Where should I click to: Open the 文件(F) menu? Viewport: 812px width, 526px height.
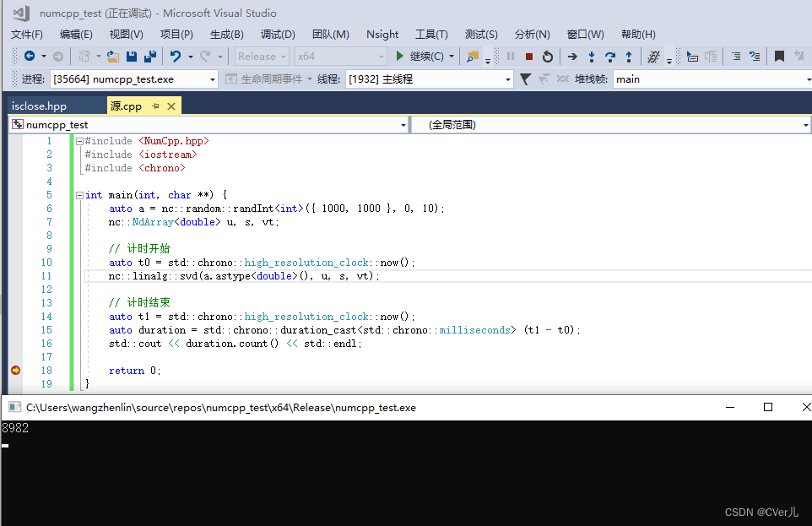(x=27, y=35)
